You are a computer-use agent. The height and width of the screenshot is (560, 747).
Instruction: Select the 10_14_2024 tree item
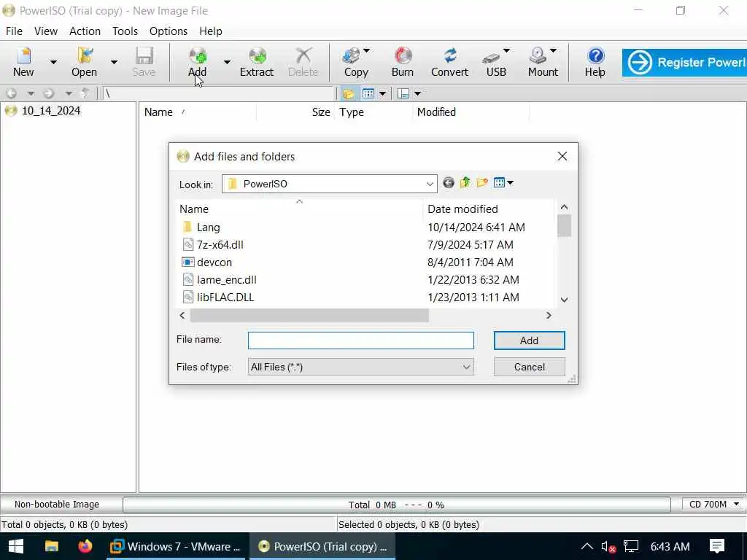click(50, 111)
